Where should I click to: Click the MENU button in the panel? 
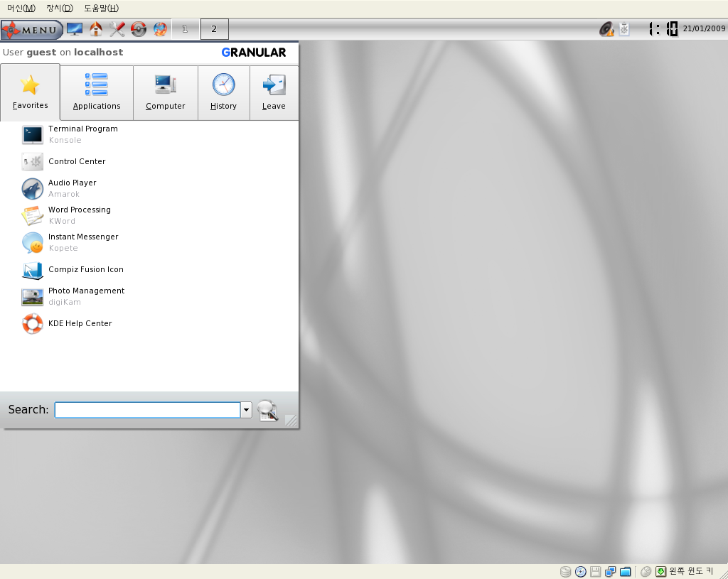tap(31, 30)
